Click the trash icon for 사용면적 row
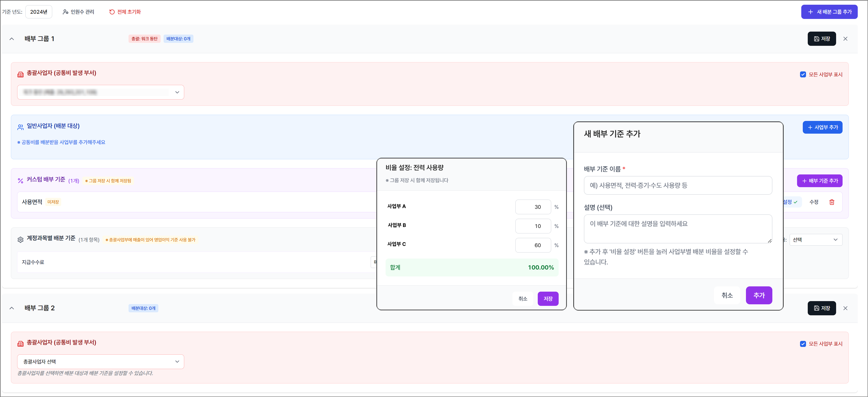Screen dimensions: 868x397 832,202
